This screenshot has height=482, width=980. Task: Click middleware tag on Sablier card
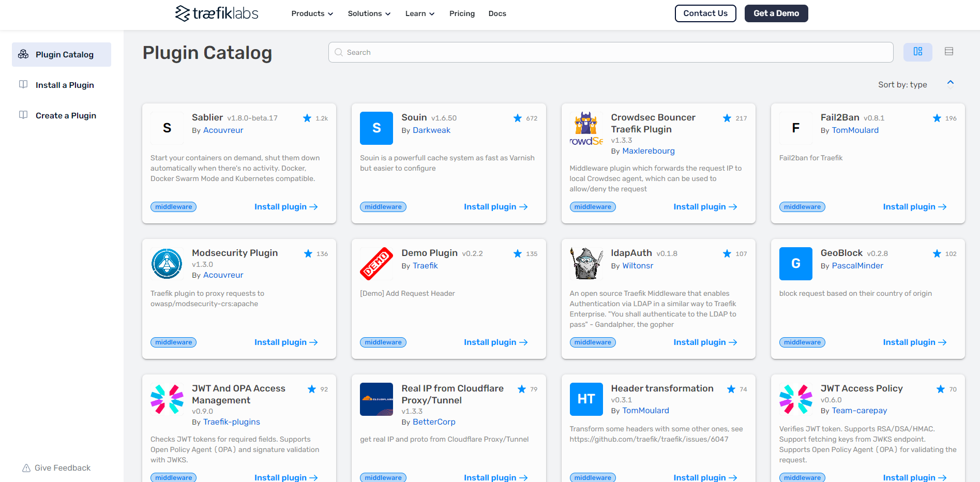coord(173,207)
